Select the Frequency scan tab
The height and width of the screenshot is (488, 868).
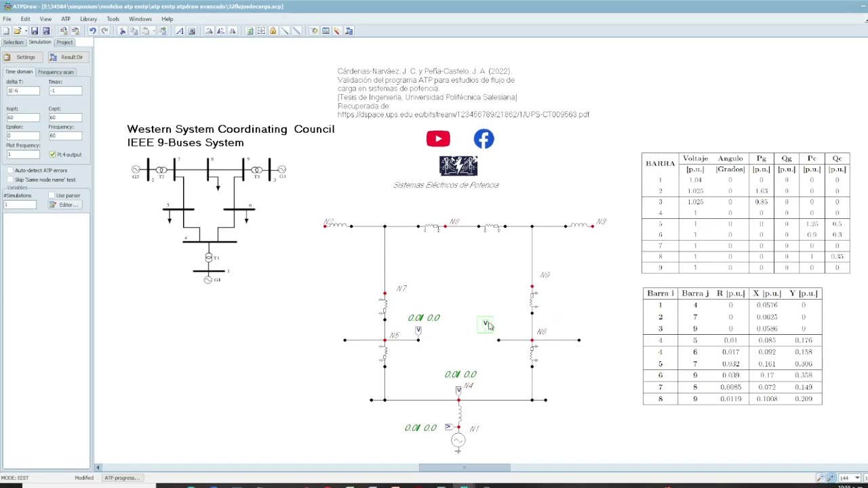(56, 72)
